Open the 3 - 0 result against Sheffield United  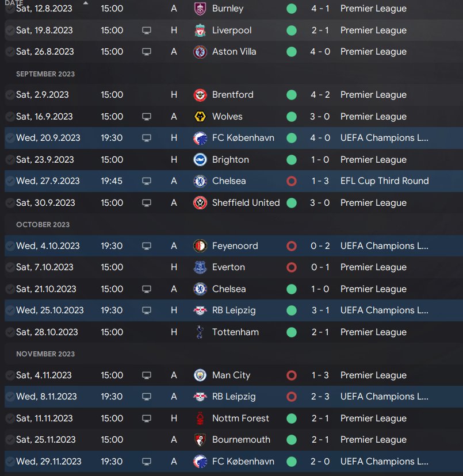point(320,203)
